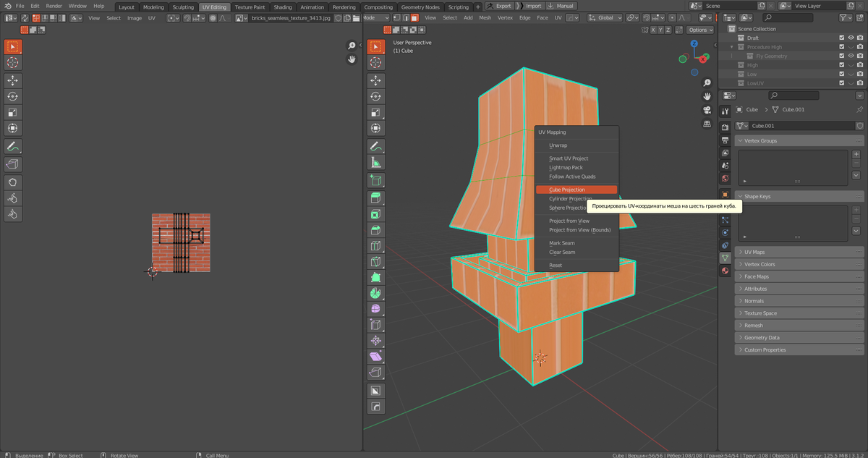Expand the Geometry Data panel
Viewport: 868px width, 458px height.
[x=762, y=338]
